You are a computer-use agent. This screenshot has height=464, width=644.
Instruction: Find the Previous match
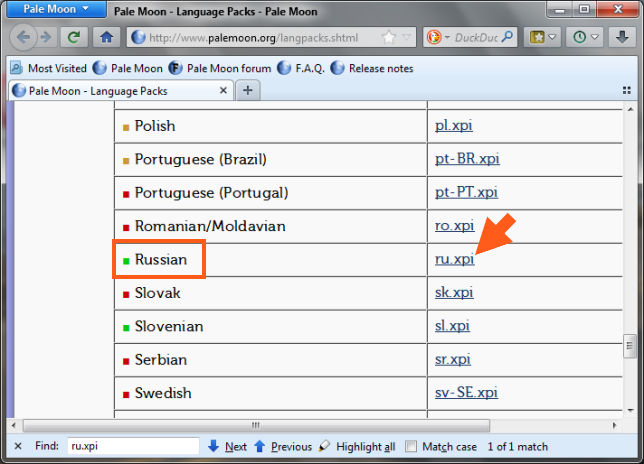(283, 446)
